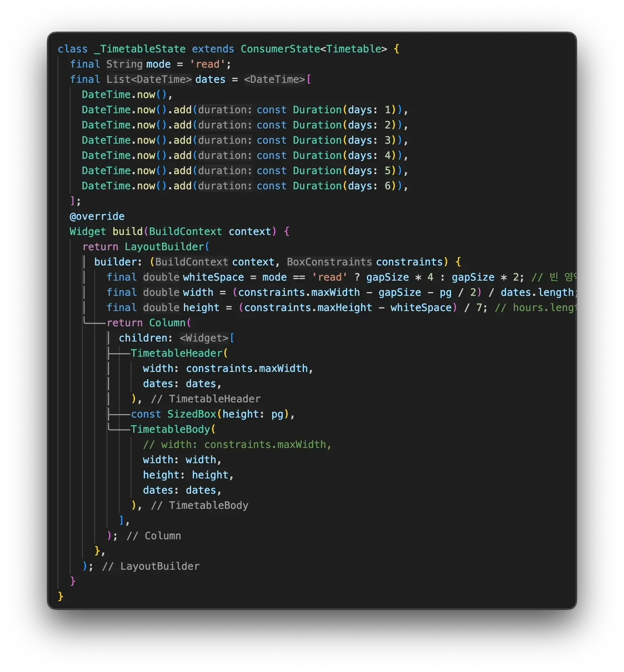
Task: Click the ]; closing the dates list
Action: [75, 201]
